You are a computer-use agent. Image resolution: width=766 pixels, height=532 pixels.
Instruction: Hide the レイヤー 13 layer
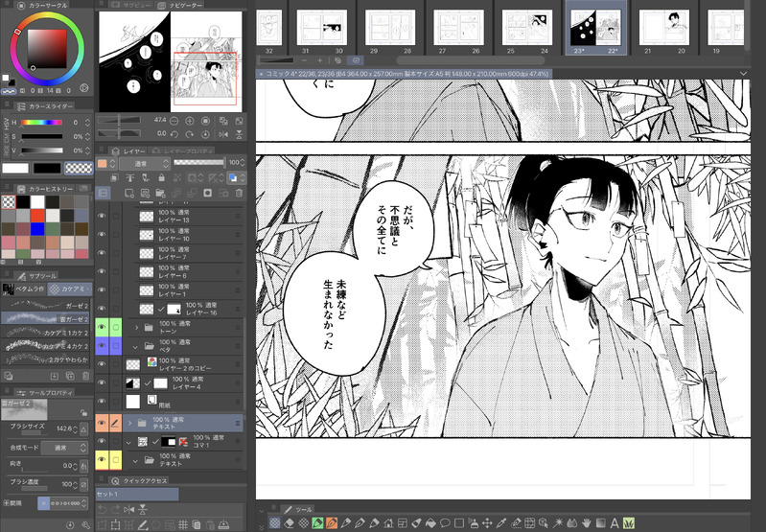coord(102,216)
